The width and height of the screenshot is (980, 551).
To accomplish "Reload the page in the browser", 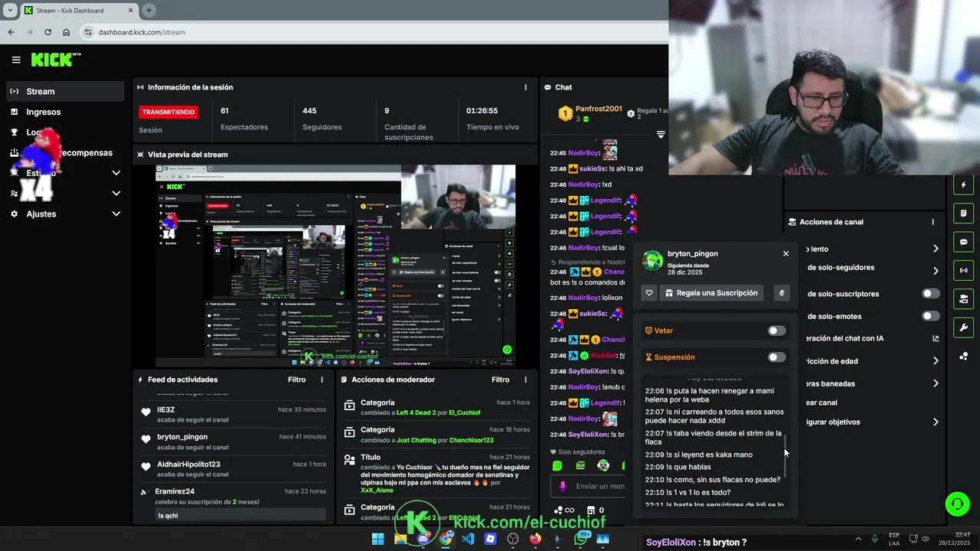I will (47, 32).
